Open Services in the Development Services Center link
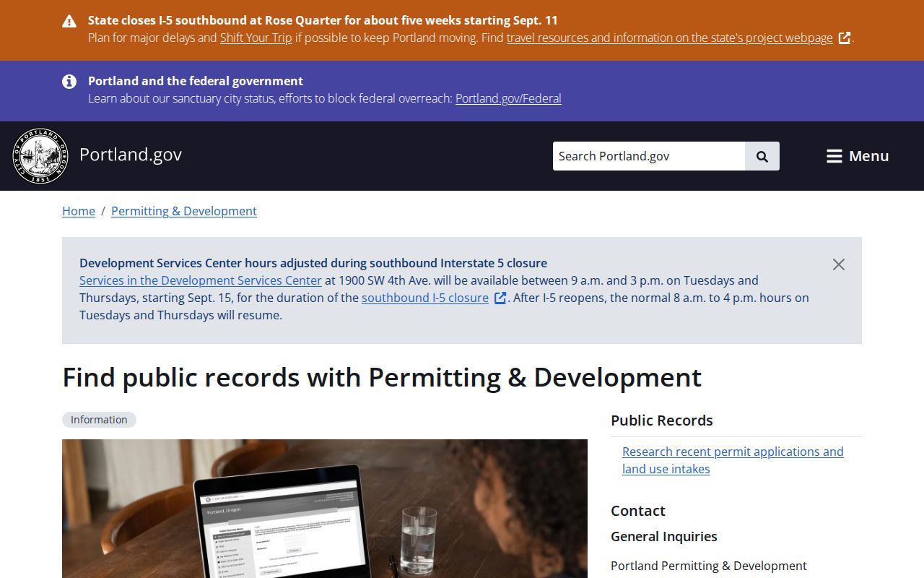Screen dimensions: 924x578 201,280
